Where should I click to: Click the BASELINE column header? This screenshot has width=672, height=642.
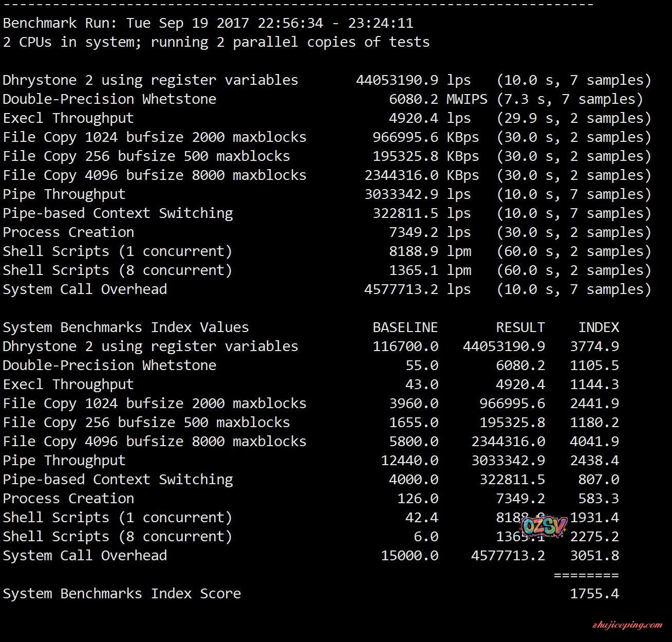405,327
